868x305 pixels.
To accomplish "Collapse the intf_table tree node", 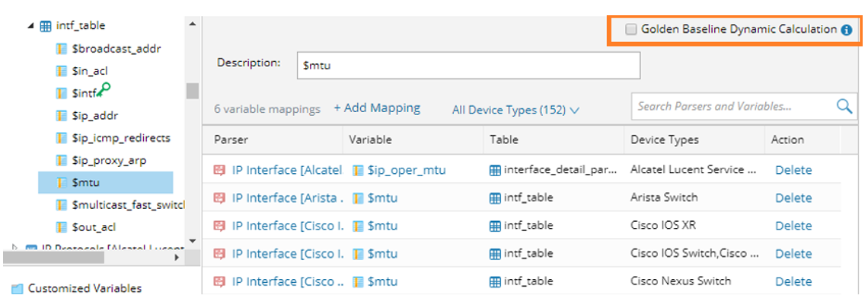I will tap(30, 26).
